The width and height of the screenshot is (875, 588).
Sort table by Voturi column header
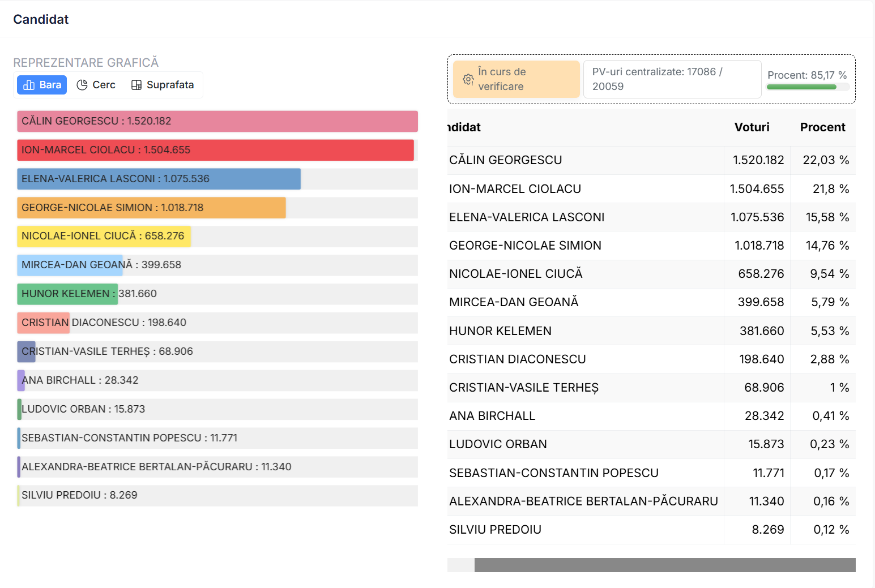pyautogui.click(x=752, y=127)
